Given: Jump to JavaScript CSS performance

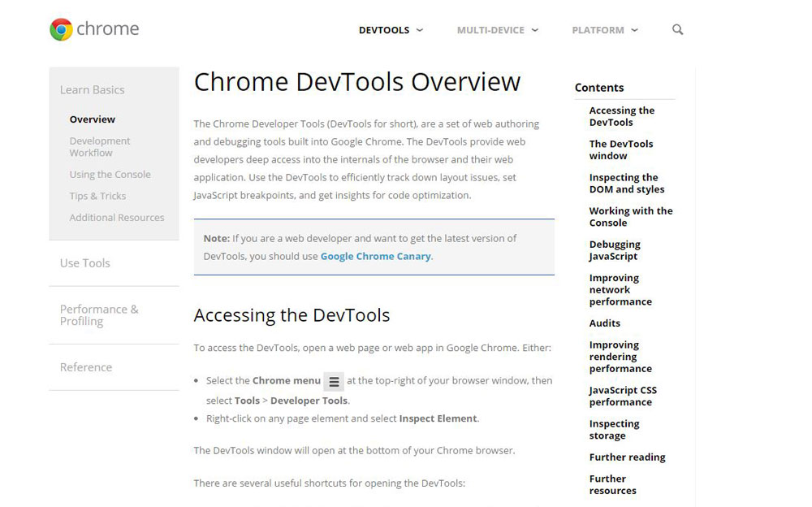Looking at the screenshot, I should point(623,396).
